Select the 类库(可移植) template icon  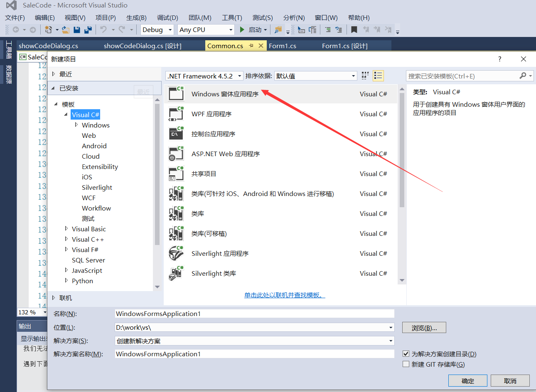pyautogui.click(x=176, y=233)
